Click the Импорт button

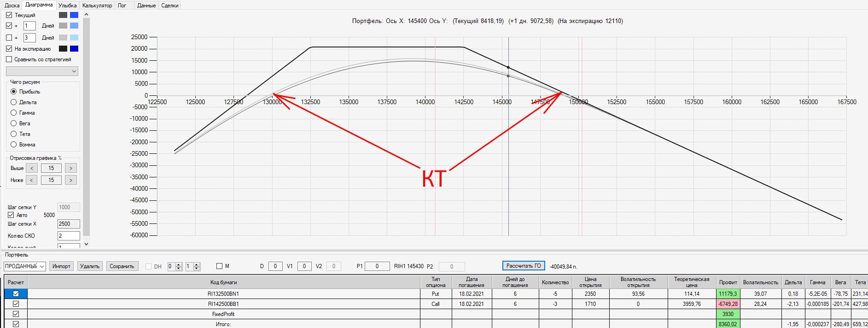[x=61, y=266]
